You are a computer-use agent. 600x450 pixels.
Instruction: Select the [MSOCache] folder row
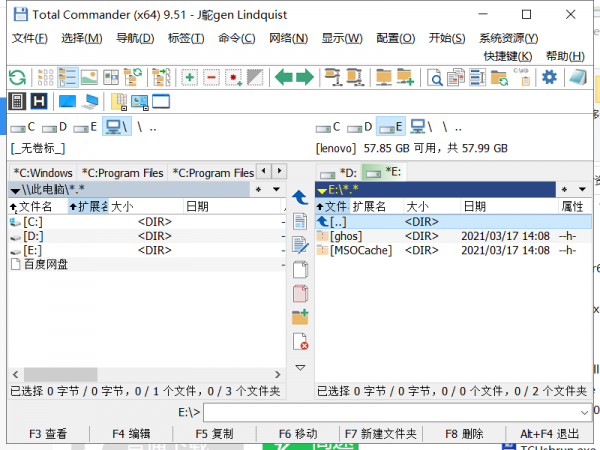[453, 250]
